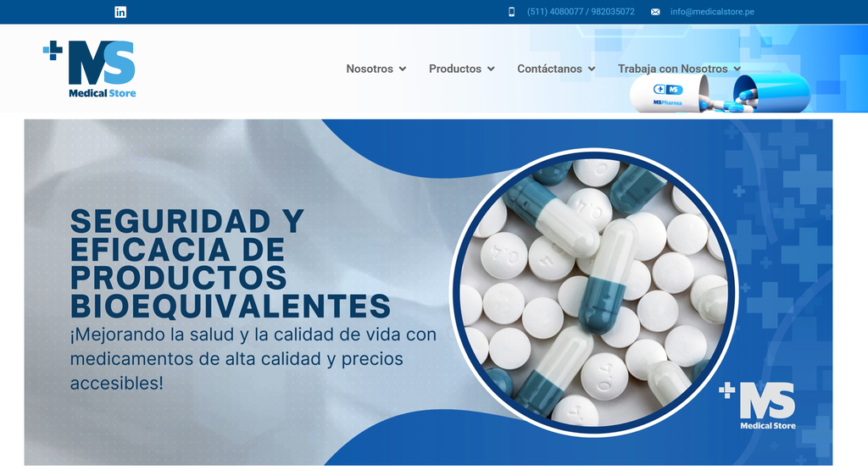Expand the chevron arrow beside Productos

click(491, 69)
